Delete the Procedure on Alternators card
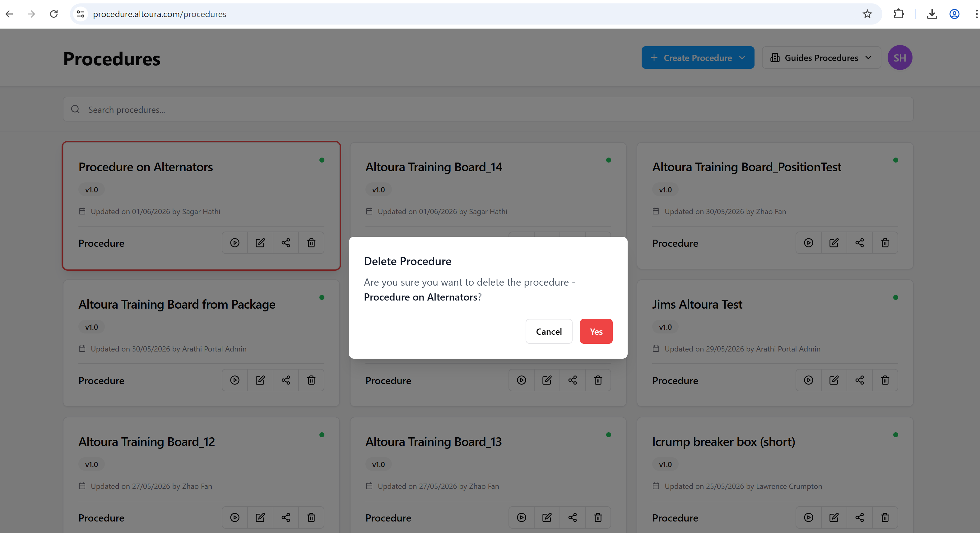The width and height of the screenshot is (980, 533). click(311, 243)
